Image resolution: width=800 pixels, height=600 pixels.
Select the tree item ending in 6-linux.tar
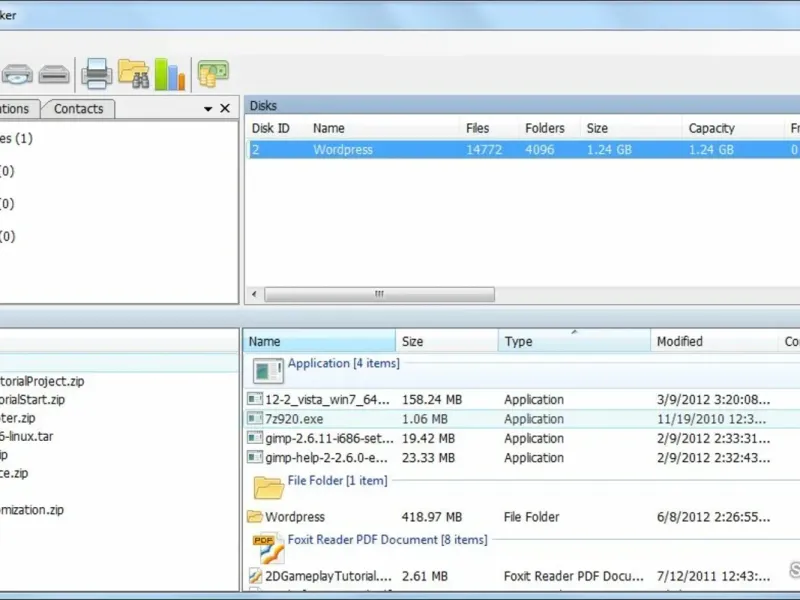click(27, 436)
